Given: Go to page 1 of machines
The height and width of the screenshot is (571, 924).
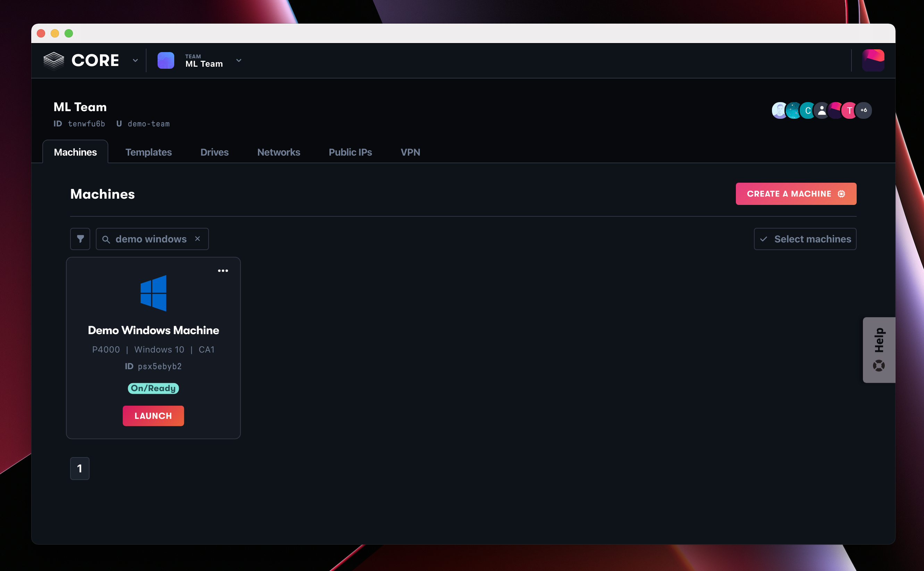Looking at the screenshot, I should click(79, 468).
